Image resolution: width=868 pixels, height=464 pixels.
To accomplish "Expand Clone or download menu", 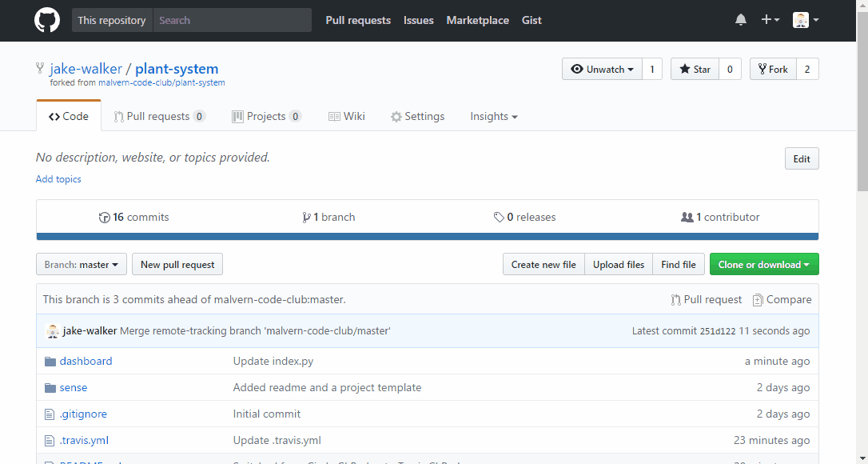I will coord(764,265).
